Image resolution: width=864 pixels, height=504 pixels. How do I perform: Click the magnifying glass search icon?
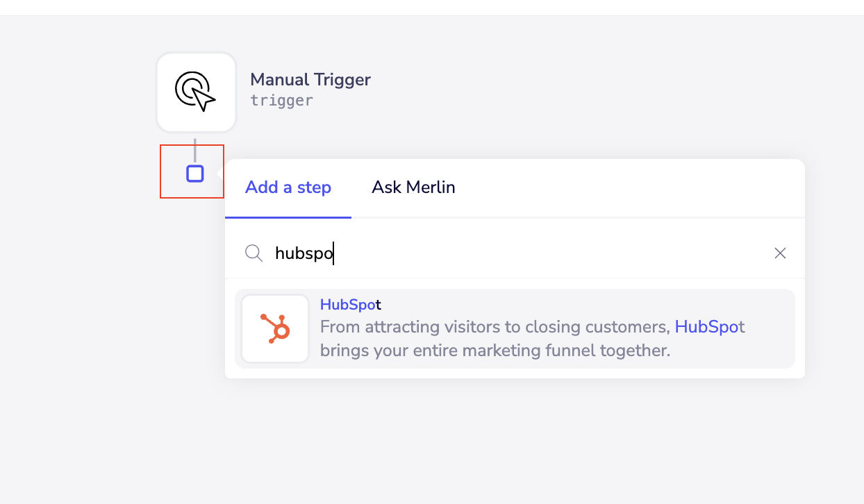pos(254,253)
